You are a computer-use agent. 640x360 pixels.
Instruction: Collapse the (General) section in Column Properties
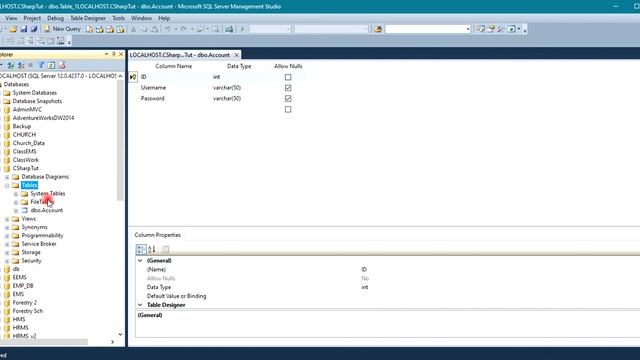pyautogui.click(x=140, y=260)
